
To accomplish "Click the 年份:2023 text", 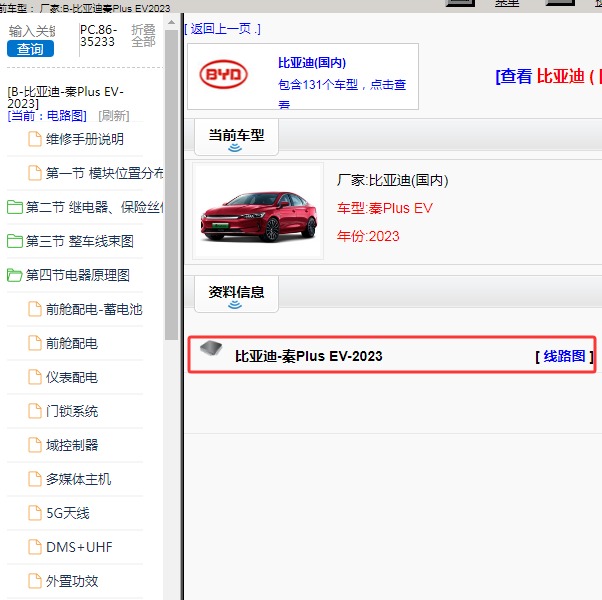I will coord(368,236).
